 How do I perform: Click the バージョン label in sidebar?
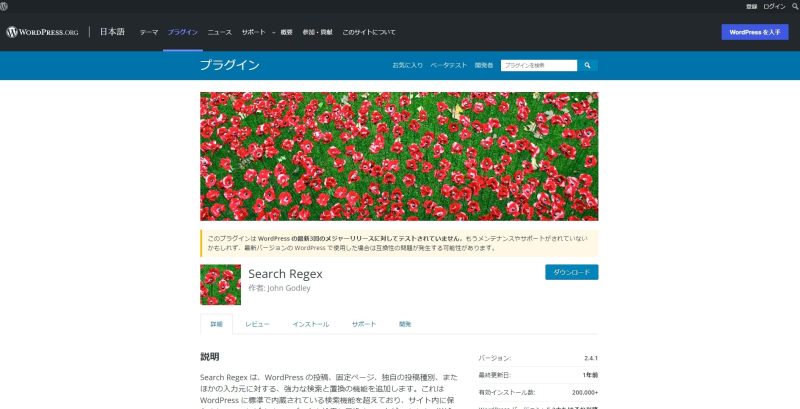(494, 358)
